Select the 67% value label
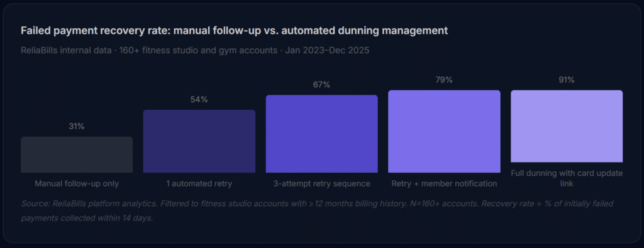 321,85
